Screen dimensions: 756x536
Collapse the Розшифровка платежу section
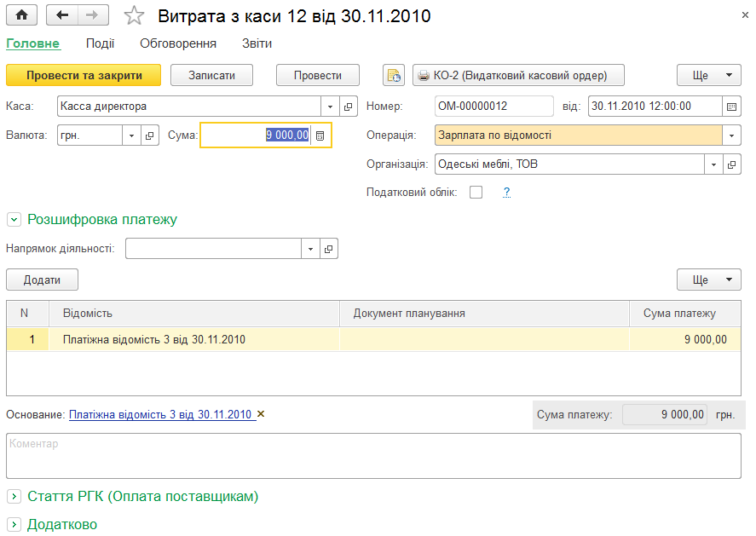[14, 220]
